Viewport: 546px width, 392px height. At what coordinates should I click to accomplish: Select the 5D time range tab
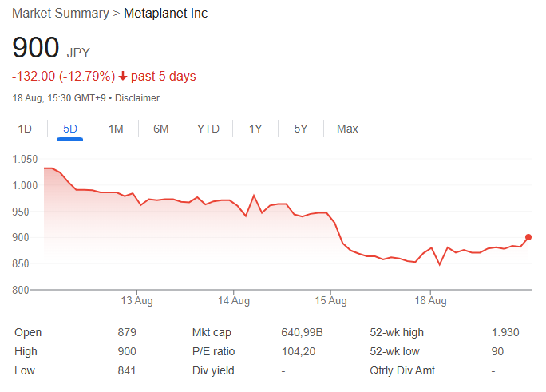tap(70, 129)
